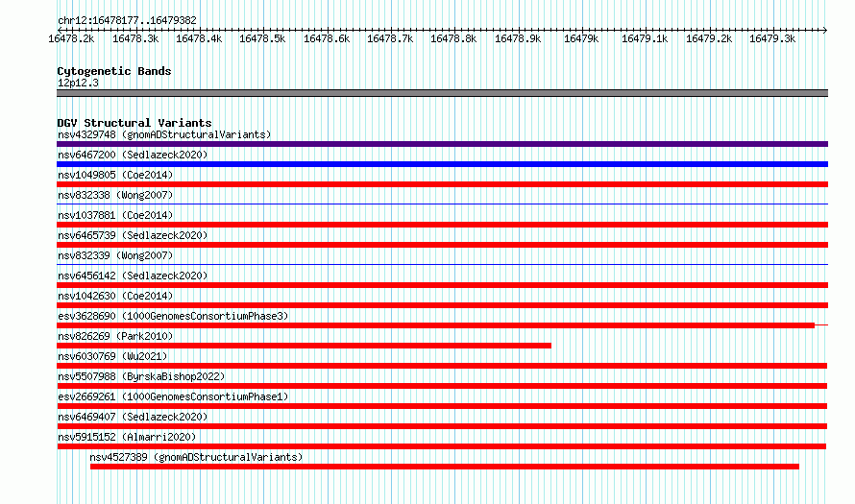
Task: Click the red nsv6465739 variant bar
Action: pyautogui.click(x=442, y=245)
